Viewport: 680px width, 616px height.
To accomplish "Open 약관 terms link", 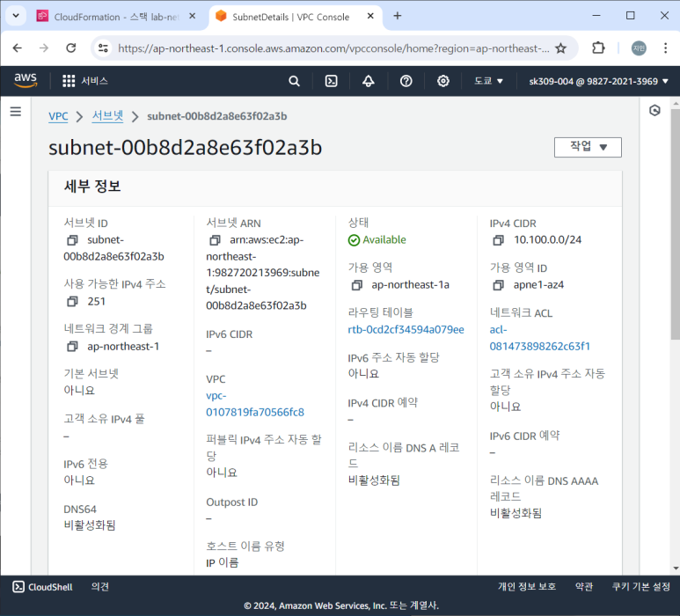I will coord(584,587).
